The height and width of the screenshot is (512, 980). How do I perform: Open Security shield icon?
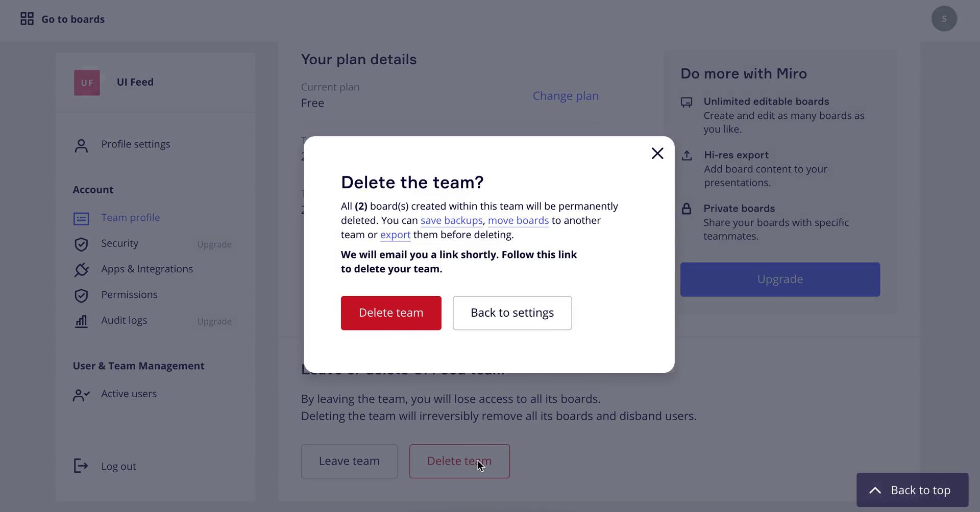click(x=81, y=244)
